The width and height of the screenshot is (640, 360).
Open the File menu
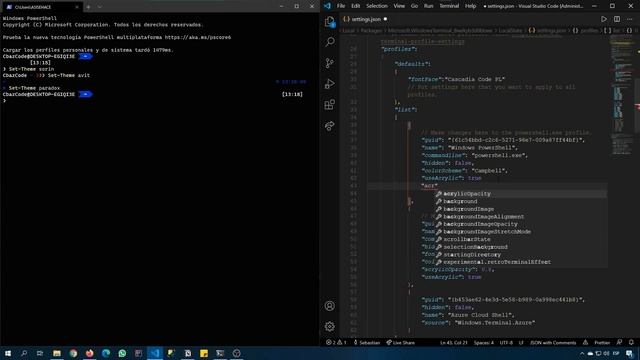[x=341, y=6]
